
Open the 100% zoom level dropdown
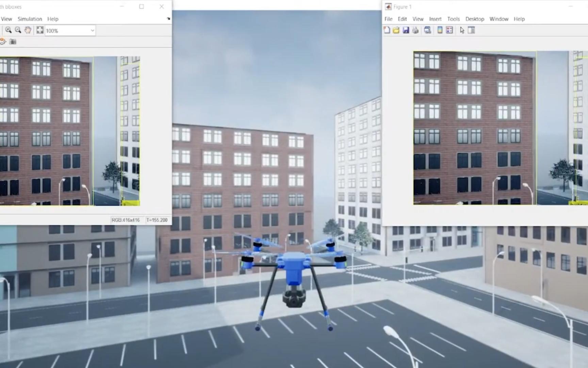92,31
